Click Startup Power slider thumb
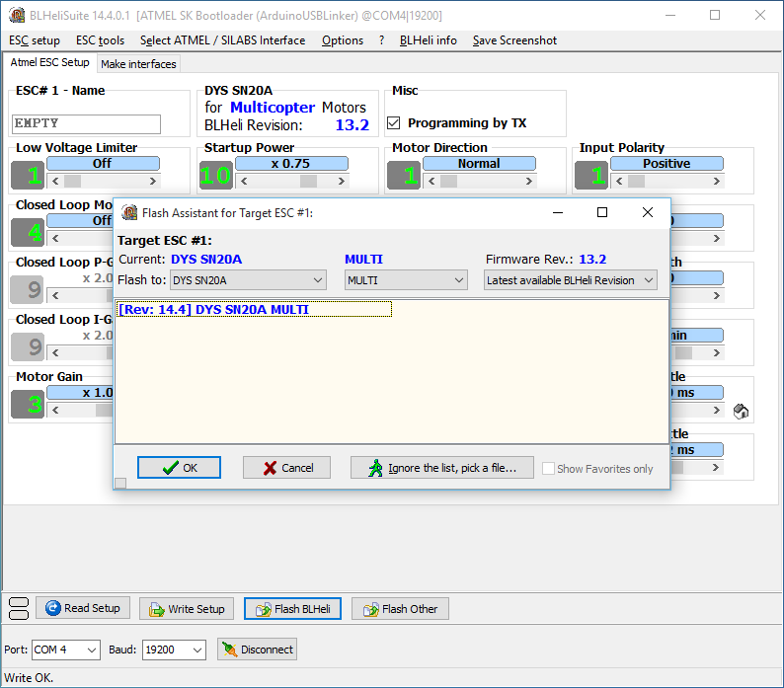 (308, 181)
